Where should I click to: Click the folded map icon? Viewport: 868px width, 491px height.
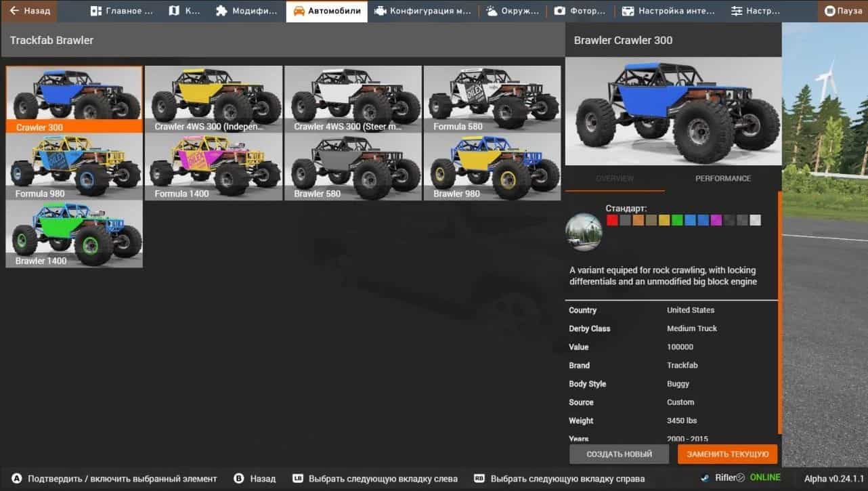pos(175,11)
